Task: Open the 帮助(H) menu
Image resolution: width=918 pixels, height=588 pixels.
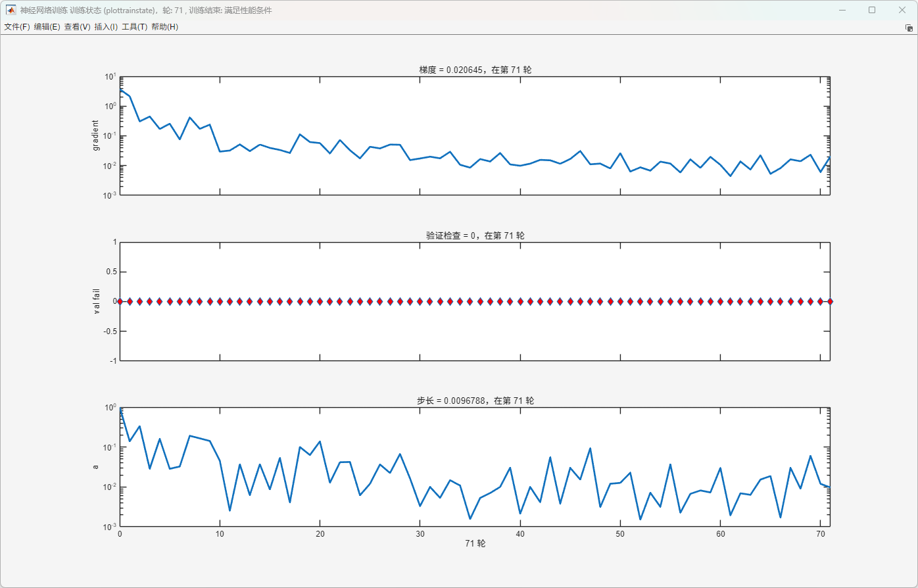Action: (x=164, y=27)
